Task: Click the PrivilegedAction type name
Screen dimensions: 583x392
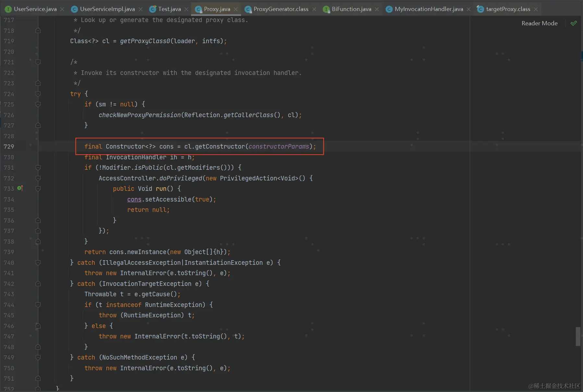Action: (x=249, y=178)
